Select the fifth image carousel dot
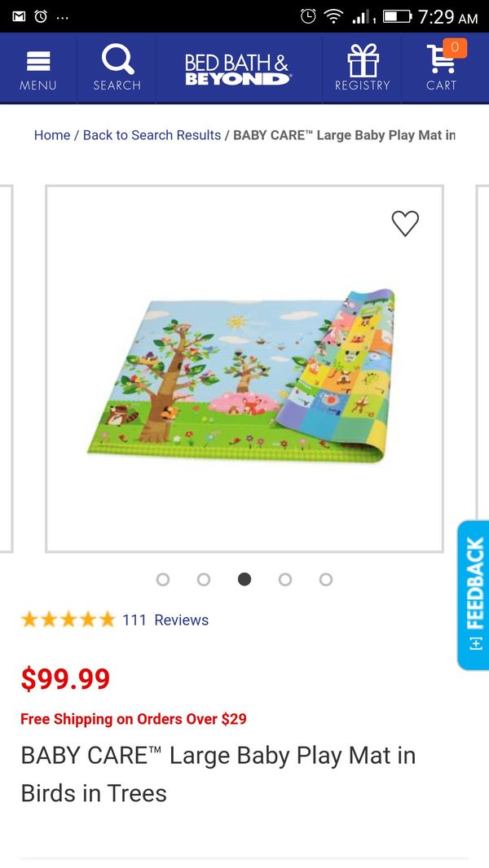Viewport: 489px width, 868px height. coord(326,579)
